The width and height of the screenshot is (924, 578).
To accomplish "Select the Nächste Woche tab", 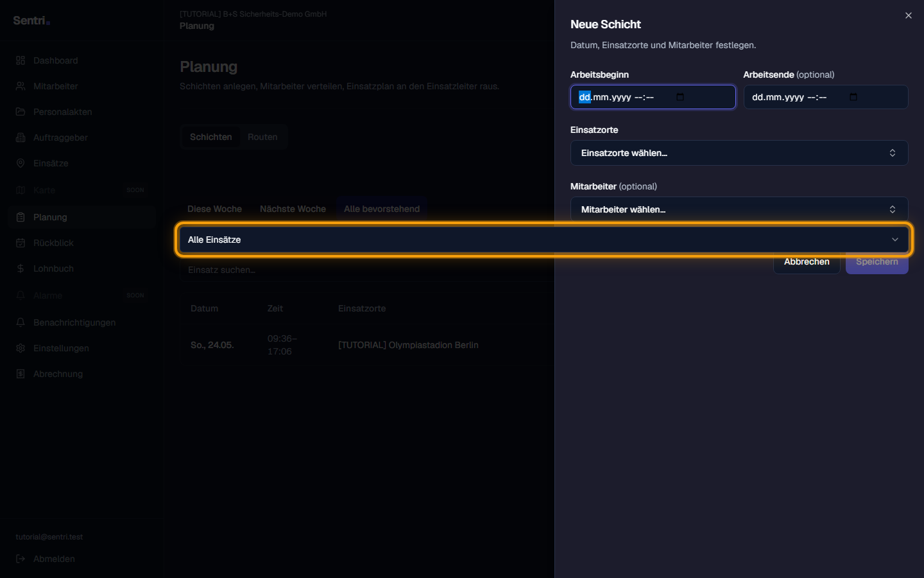I will (293, 209).
